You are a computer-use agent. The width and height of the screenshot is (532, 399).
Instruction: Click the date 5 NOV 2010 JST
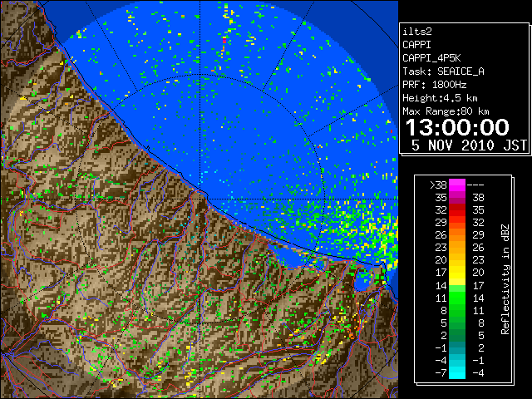coord(469,145)
